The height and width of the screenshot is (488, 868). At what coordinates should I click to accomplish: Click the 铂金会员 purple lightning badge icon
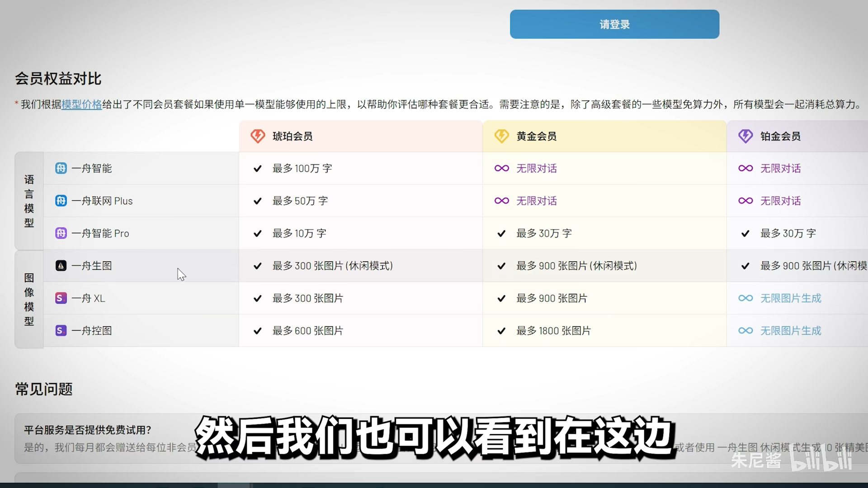coord(745,136)
